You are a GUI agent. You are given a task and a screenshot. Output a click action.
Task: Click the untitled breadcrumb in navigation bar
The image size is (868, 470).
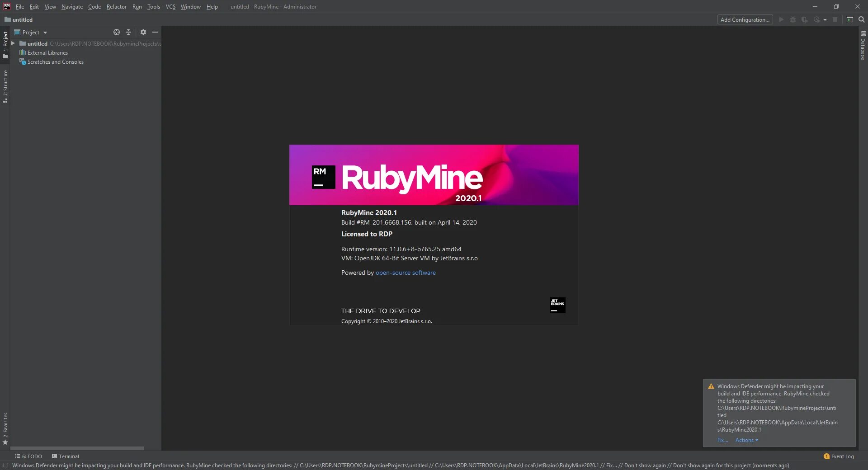pos(19,20)
